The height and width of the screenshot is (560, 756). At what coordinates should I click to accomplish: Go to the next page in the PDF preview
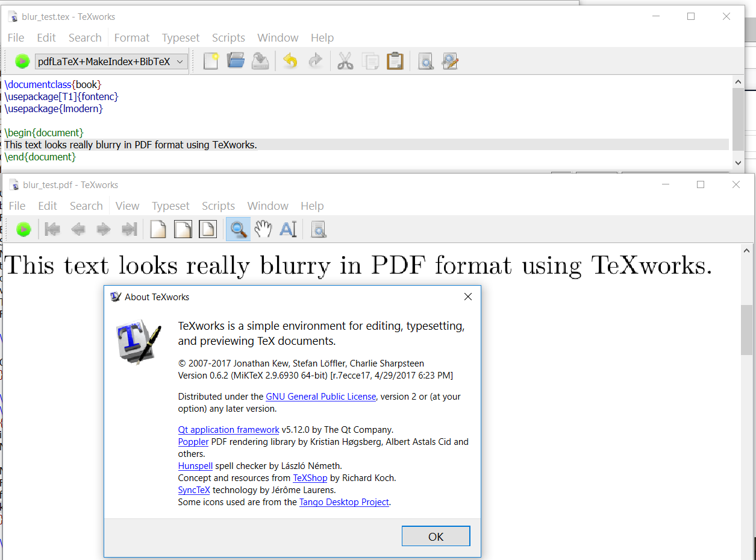[104, 229]
